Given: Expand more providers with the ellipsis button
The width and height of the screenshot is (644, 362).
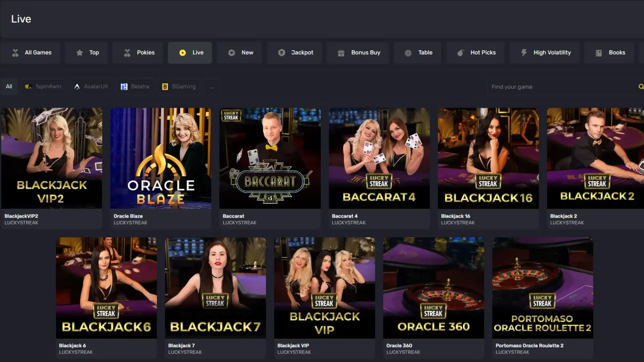Looking at the screenshot, I should pos(212,86).
